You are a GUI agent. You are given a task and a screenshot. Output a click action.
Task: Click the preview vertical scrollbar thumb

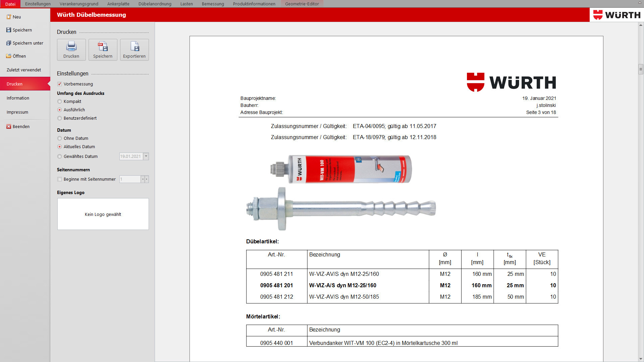[641, 69]
